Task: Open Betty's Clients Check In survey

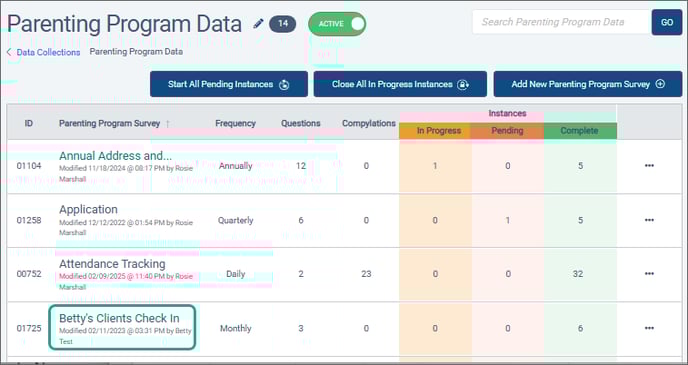Action: click(119, 318)
